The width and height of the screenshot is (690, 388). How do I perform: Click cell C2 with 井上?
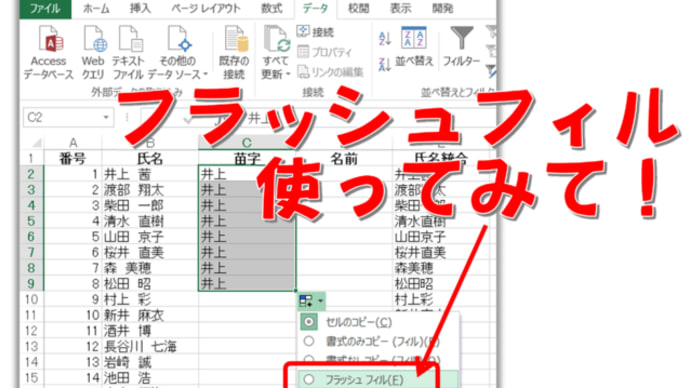point(247,174)
